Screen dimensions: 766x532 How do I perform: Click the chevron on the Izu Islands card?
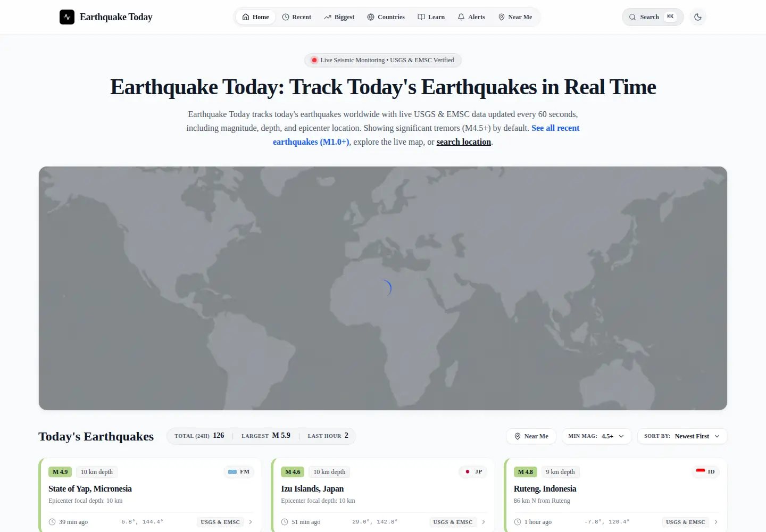click(484, 522)
